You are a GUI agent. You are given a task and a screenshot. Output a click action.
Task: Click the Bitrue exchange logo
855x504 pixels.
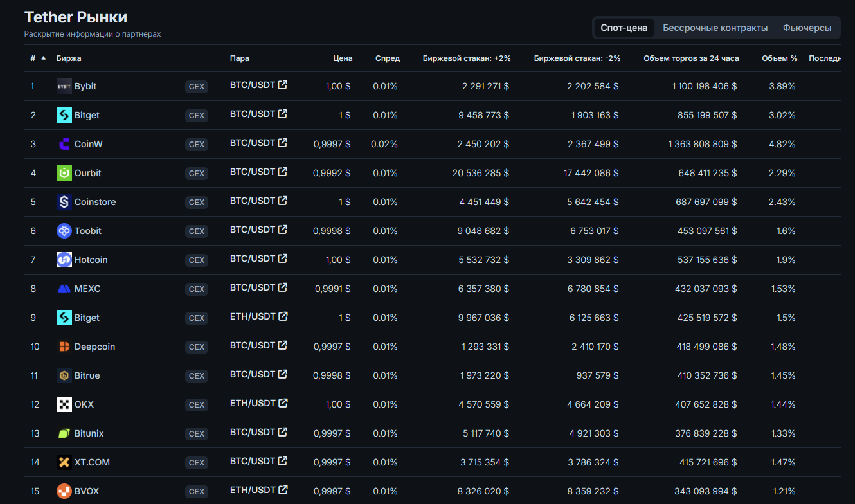[64, 375]
